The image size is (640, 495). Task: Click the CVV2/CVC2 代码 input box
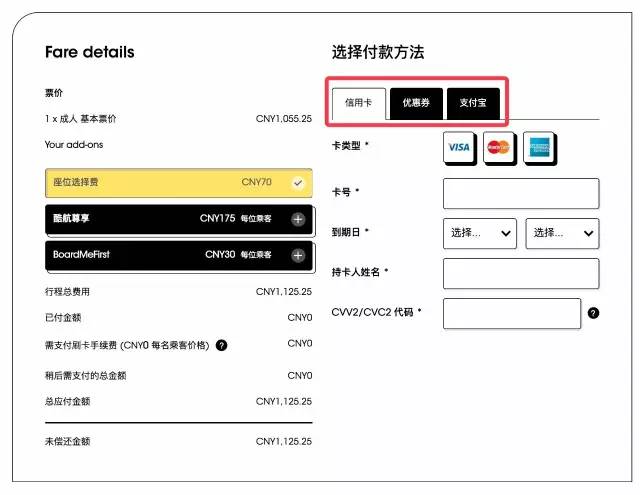coord(511,313)
